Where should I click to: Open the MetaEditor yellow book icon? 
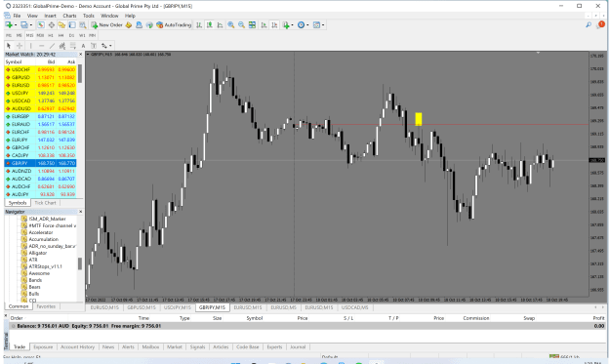129,25
